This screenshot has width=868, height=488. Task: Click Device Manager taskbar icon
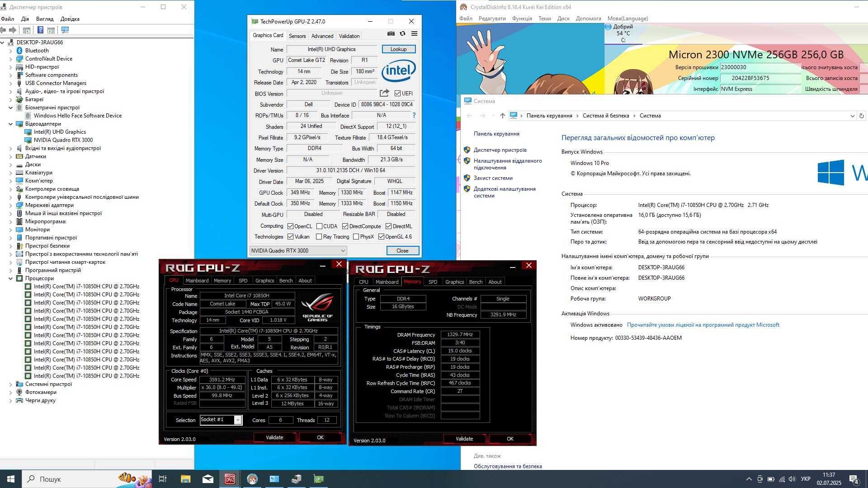tap(297, 479)
